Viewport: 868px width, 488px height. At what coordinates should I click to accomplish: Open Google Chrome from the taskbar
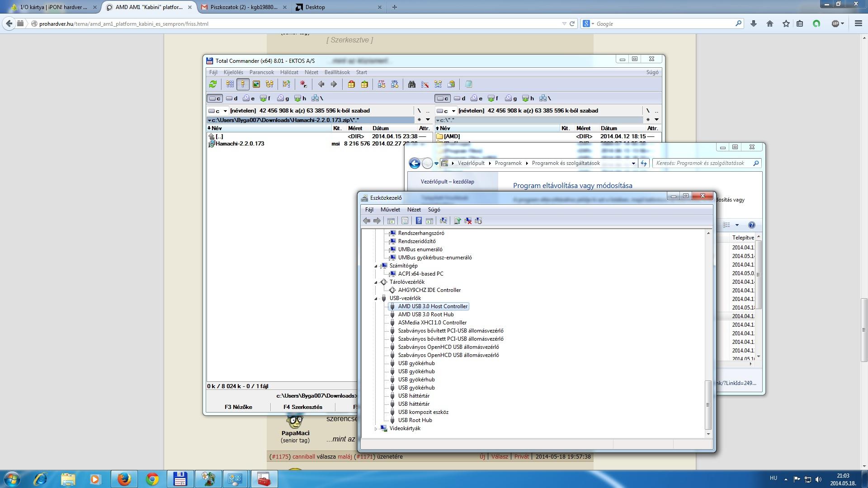click(x=152, y=479)
